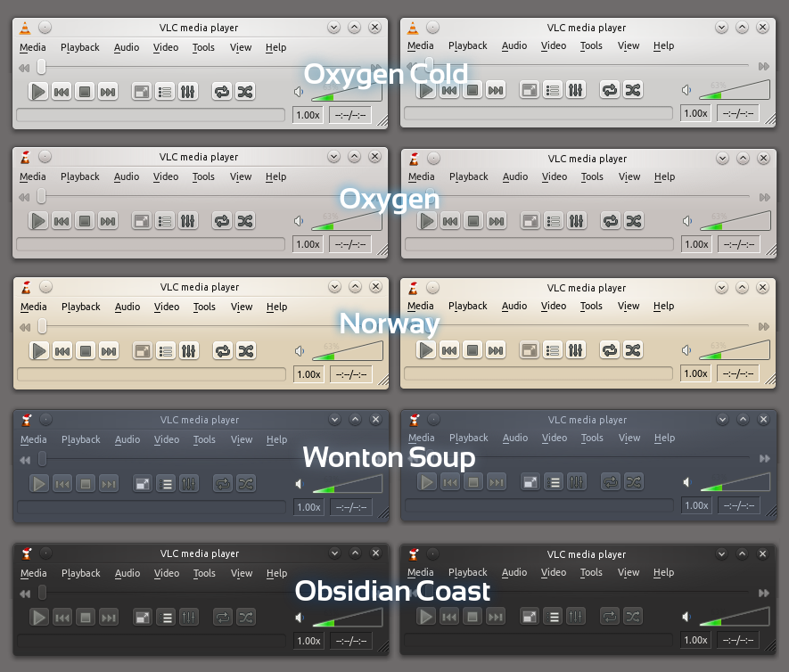Click Stop in the left Norway window
This screenshot has height=672, width=789.
coord(86,350)
